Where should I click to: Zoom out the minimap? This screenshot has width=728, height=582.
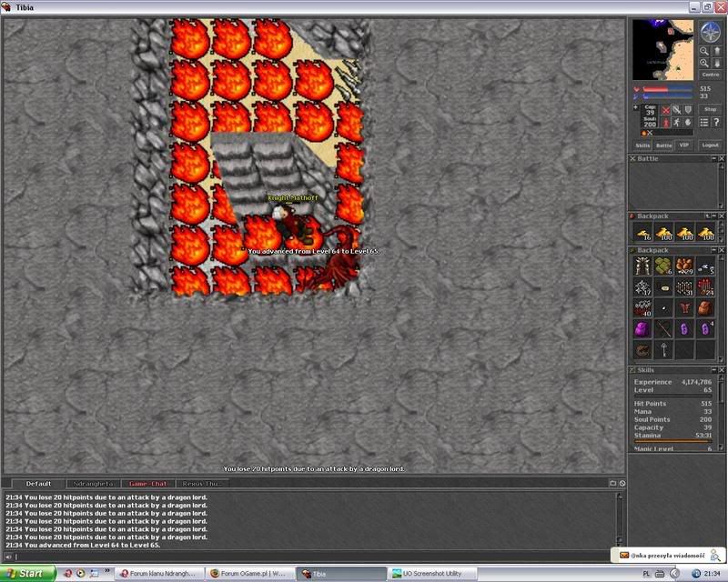coord(704,51)
